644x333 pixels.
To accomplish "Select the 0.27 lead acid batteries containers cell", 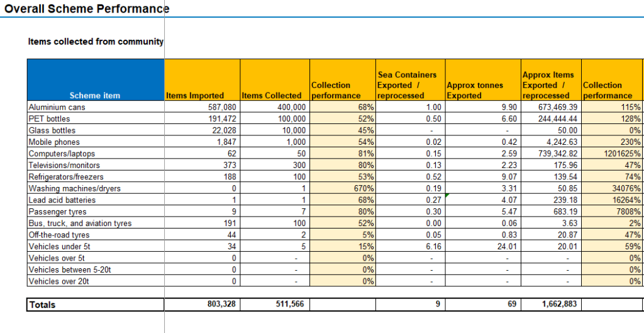I will (410, 200).
